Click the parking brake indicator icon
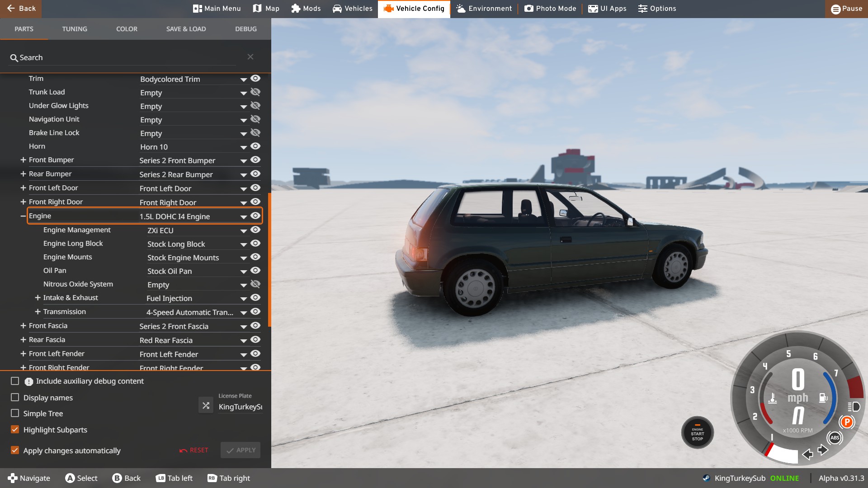 point(846,422)
